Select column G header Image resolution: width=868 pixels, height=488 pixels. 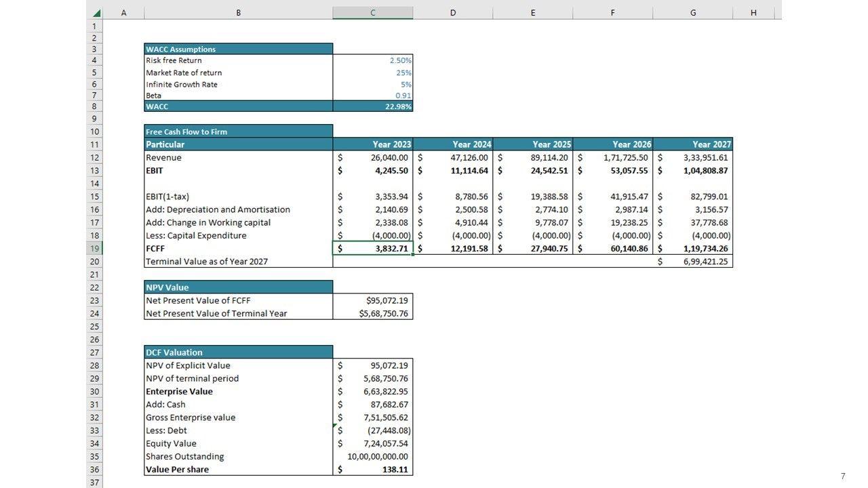[x=692, y=13]
